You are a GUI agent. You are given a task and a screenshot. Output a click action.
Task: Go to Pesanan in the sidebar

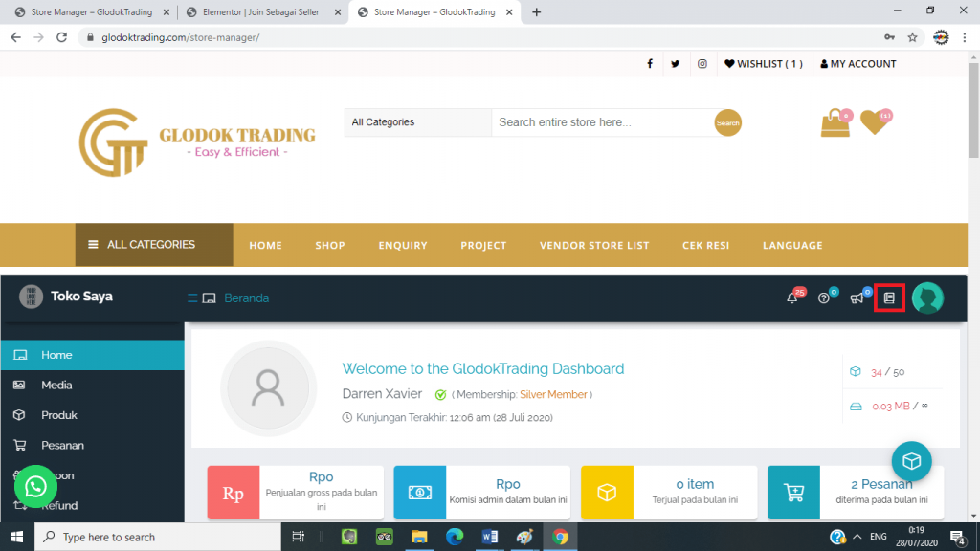62,446
